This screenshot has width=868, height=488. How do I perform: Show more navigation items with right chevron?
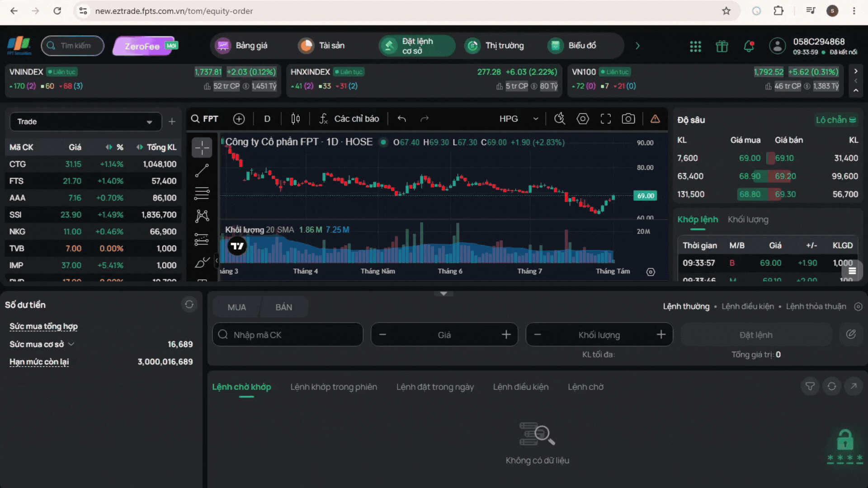coord(637,46)
